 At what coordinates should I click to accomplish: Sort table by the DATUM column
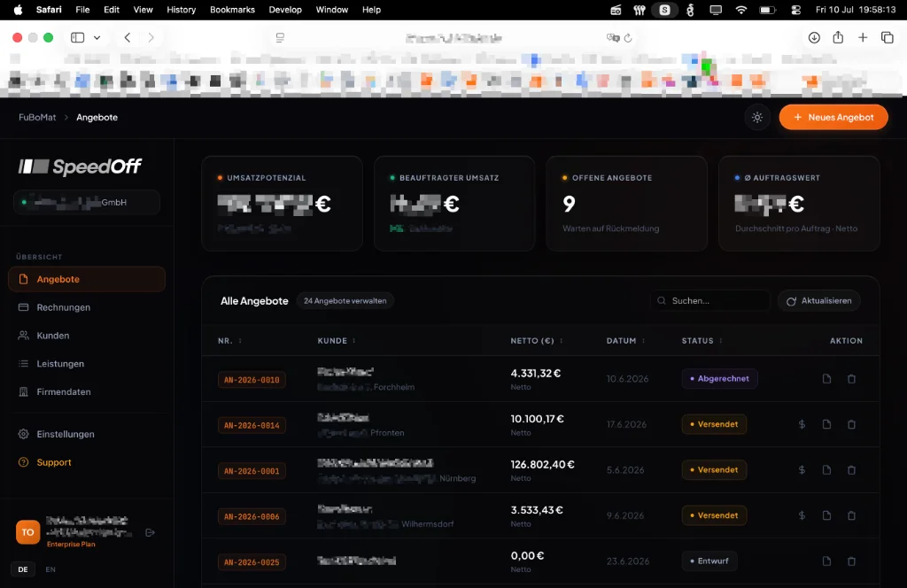(626, 341)
